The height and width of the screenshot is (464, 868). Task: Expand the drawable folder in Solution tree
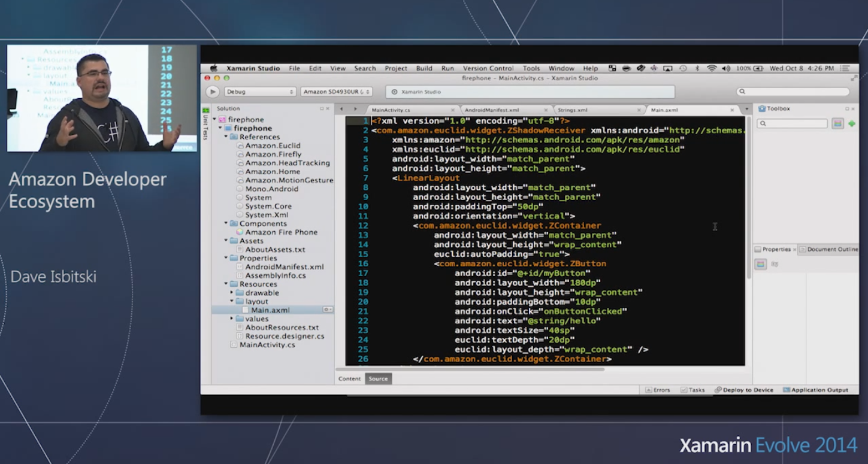click(232, 293)
